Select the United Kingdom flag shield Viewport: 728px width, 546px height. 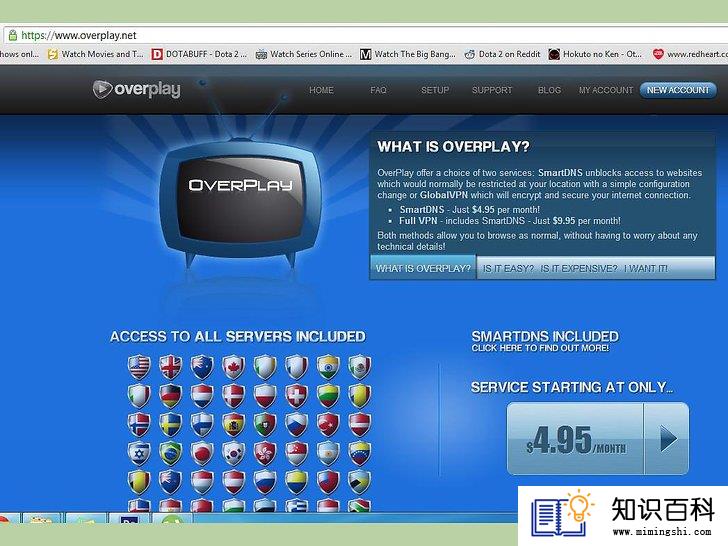pyautogui.click(x=170, y=367)
